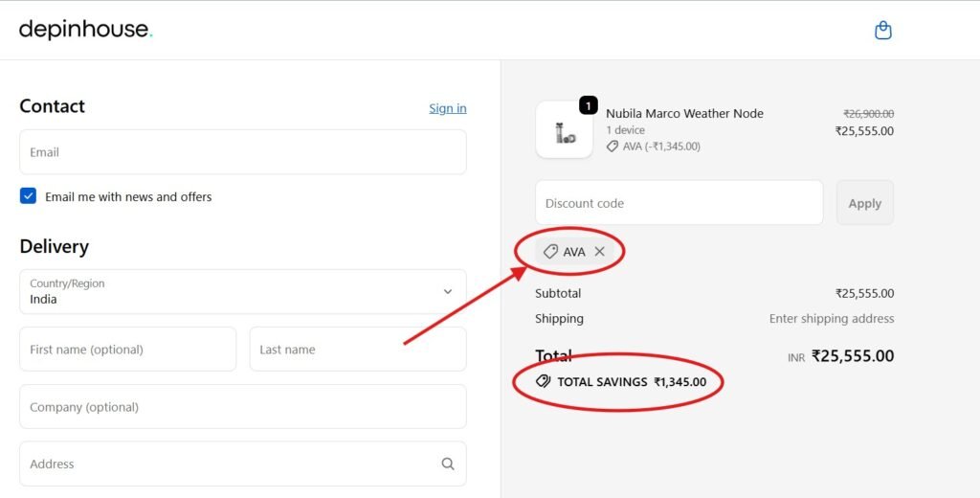Uncheck Email me with news and offers

(28, 195)
